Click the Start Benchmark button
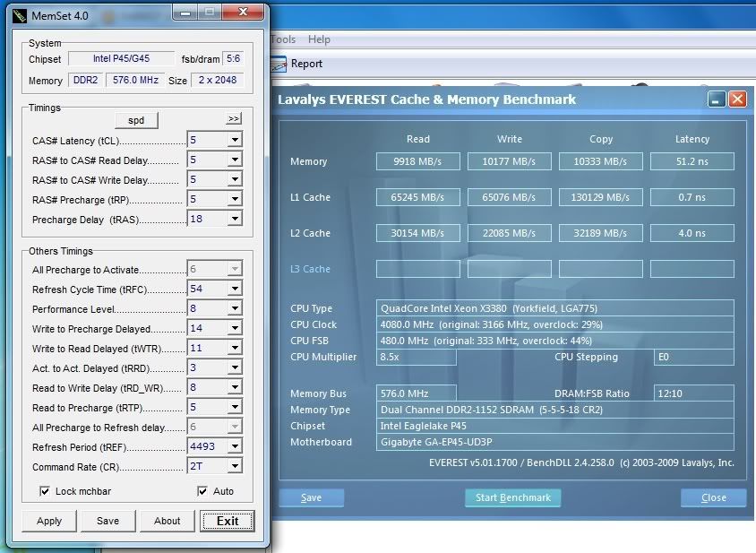Image resolution: width=756 pixels, height=553 pixels. pos(513,498)
